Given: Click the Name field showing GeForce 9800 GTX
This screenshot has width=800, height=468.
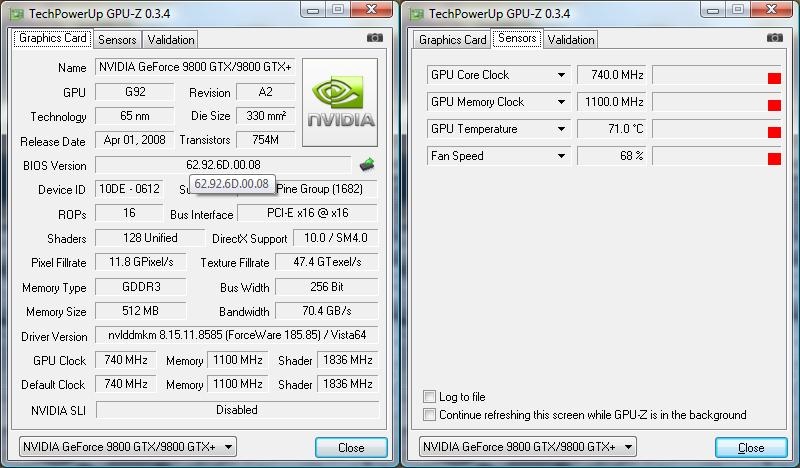Looking at the screenshot, I should point(195,67).
